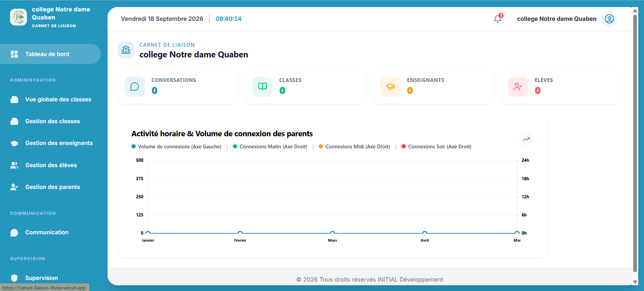Screen dimensions: 644x291
Task: Click the trend chart icon in the activity panel
Action: (x=526, y=139)
